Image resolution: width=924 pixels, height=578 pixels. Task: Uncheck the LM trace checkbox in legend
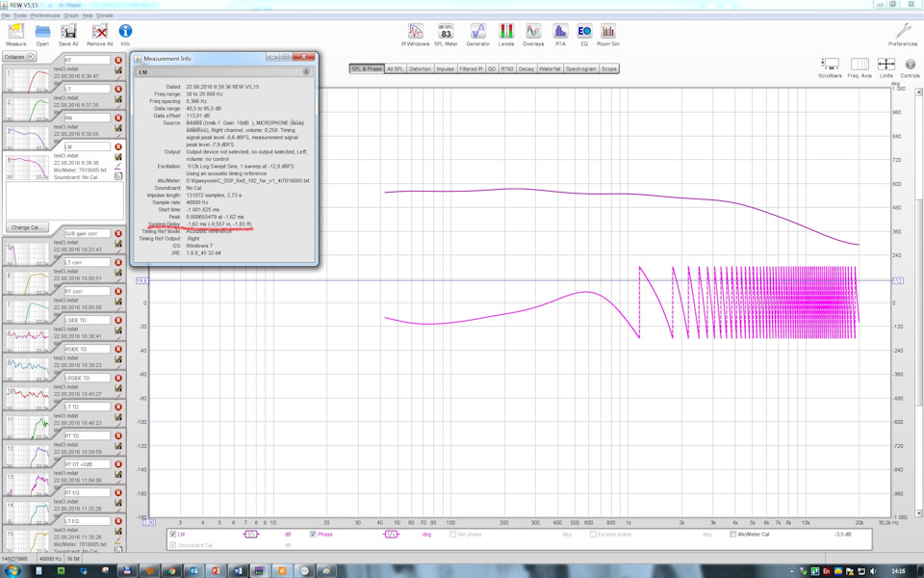pos(172,535)
